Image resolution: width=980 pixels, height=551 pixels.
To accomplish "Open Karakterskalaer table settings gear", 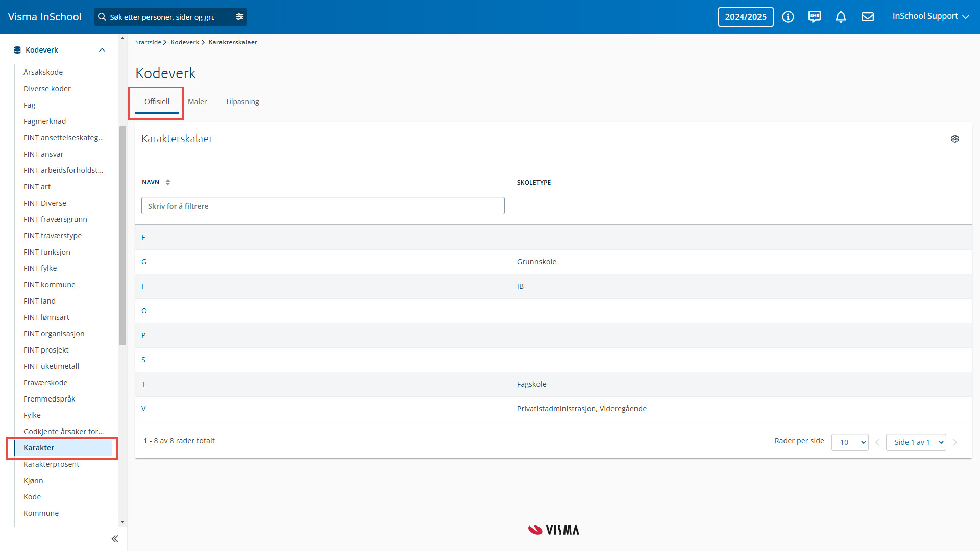I will tap(954, 139).
